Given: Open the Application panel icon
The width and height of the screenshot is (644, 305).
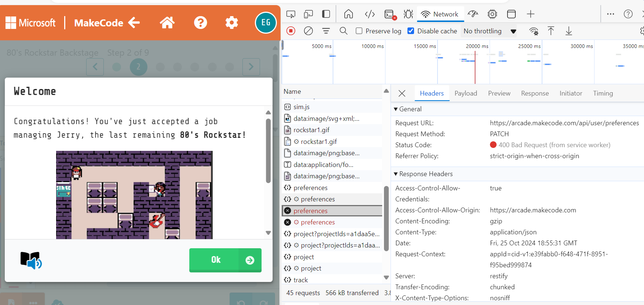Looking at the screenshot, I should [511, 14].
